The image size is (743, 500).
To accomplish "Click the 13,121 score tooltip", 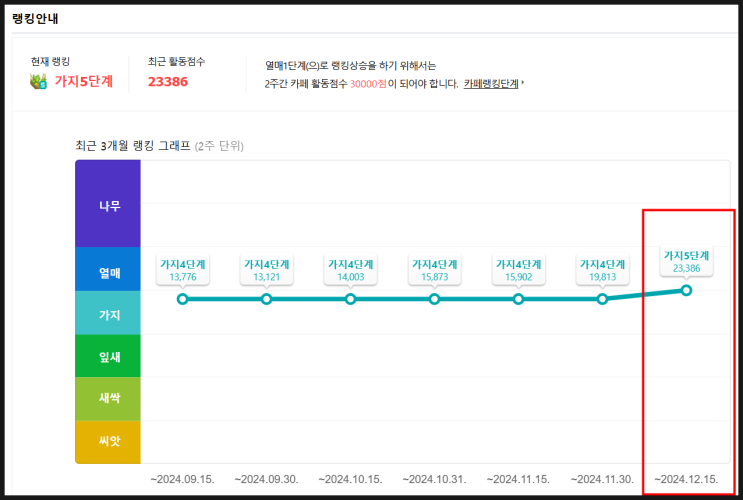I will pyautogui.click(x=266, y=270).
